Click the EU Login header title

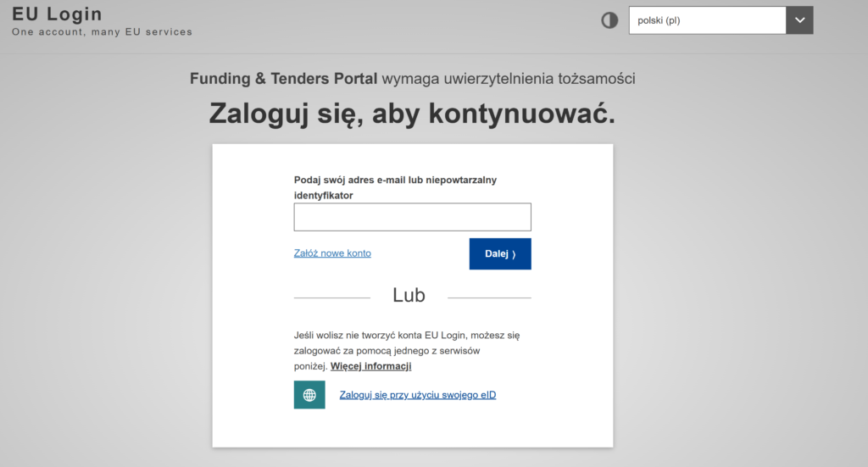[57, 14]
